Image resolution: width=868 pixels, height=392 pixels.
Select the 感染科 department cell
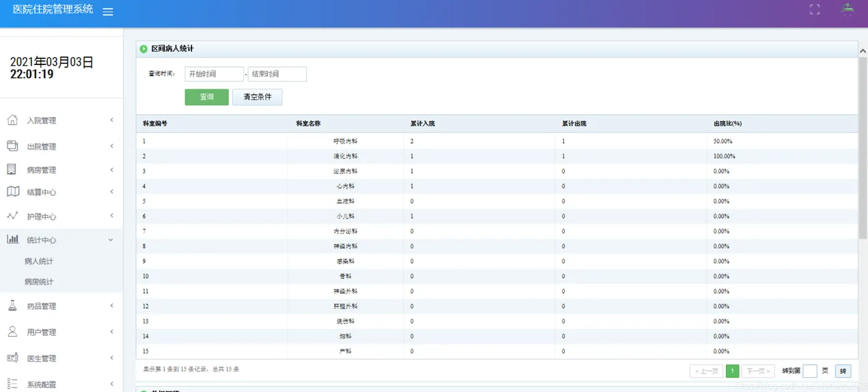click(345, 261)
